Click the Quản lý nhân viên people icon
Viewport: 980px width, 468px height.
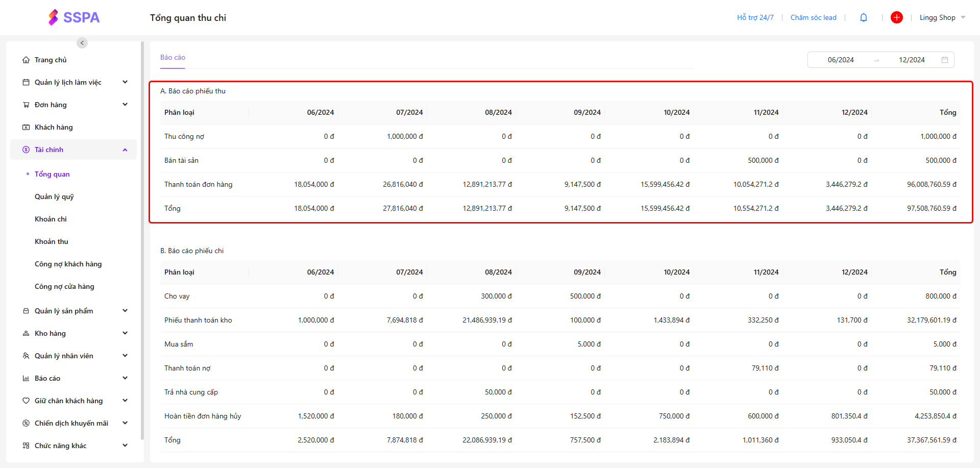point(26,356)
